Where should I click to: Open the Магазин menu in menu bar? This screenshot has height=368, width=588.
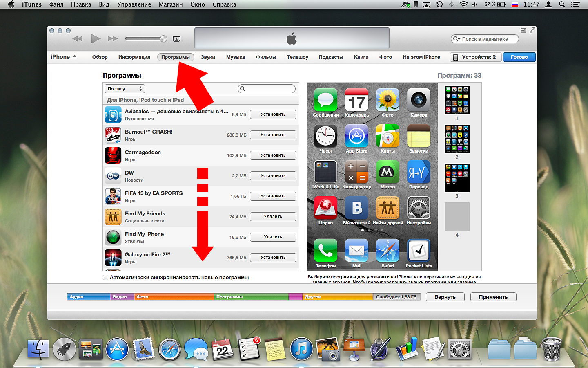(171, 4)
